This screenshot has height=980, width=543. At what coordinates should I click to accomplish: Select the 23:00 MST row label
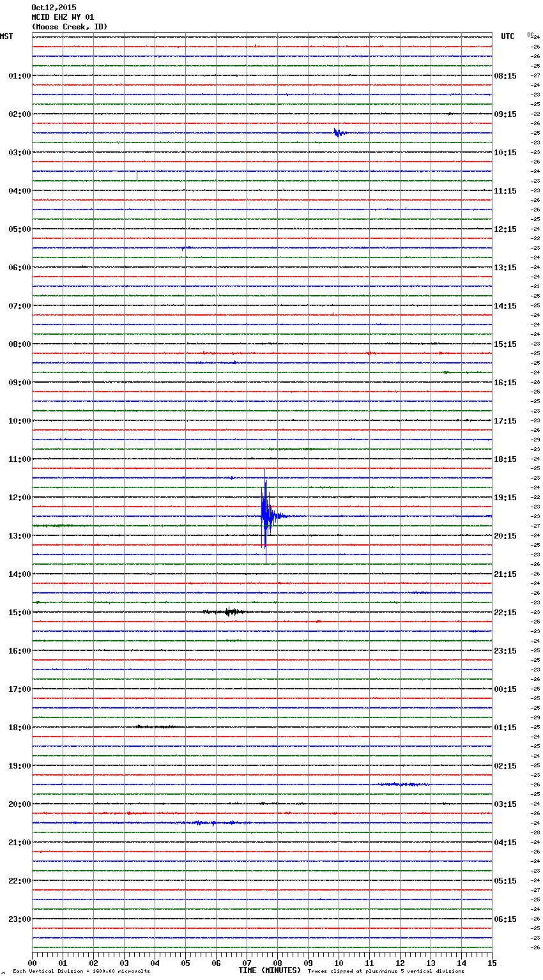point(19,919)
